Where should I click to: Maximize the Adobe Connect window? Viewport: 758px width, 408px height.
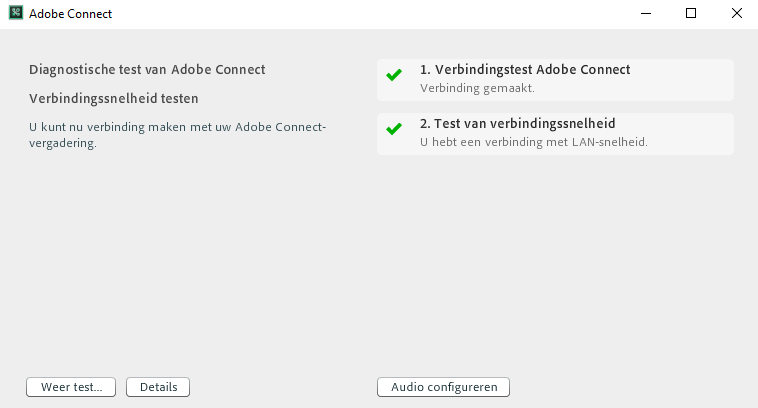(x=691, y=14)
